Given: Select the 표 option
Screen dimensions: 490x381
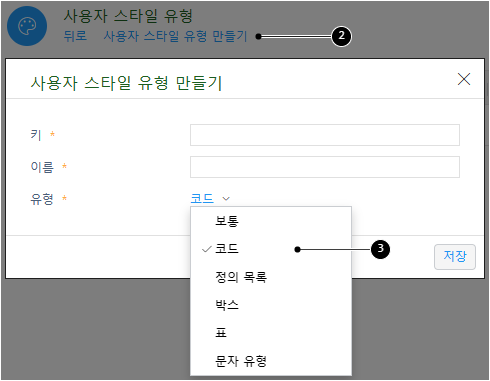Looking at the screenshot, I should 271,333.
